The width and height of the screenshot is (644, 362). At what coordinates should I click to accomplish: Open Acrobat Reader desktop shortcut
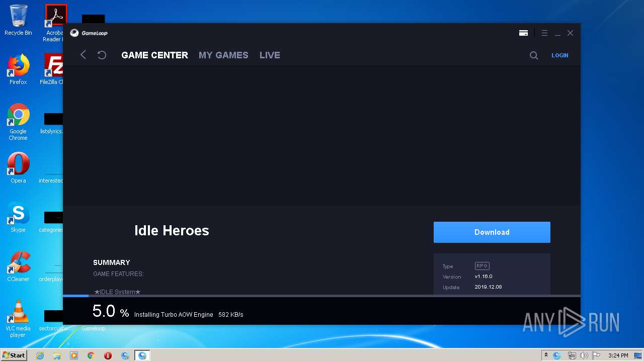click(x=54, y=23)
